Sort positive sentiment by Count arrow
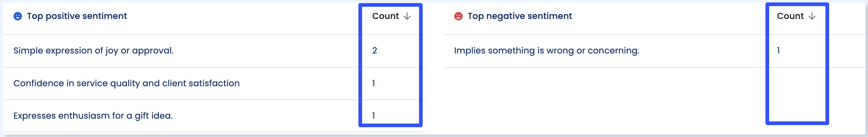The width and height of the screenshot is (868, 137). point(407,16)
